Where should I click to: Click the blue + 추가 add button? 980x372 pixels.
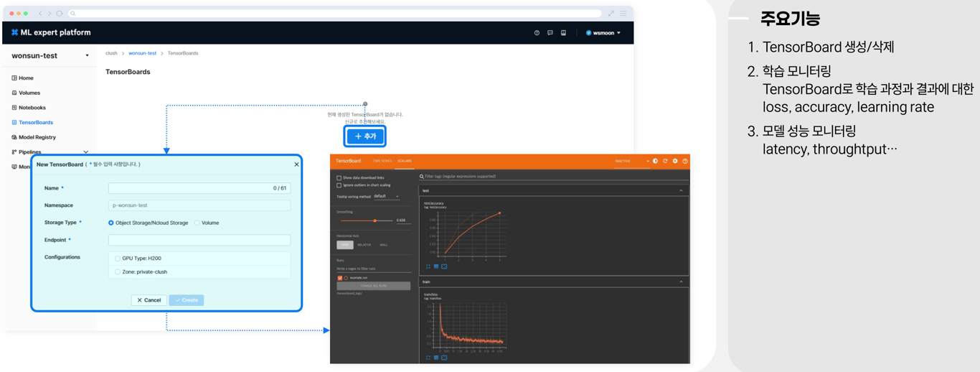tap(365, 136)
